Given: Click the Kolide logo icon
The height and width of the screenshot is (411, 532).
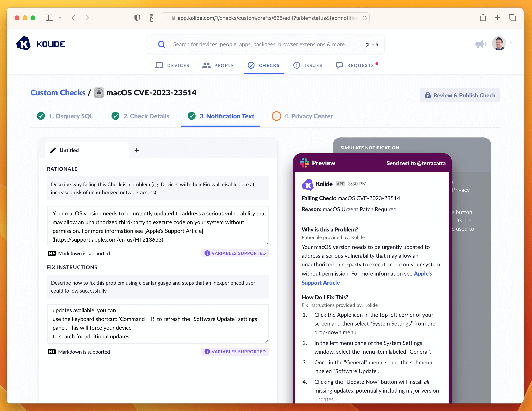Looking at the screenshot, I should [x=24, y=44].
